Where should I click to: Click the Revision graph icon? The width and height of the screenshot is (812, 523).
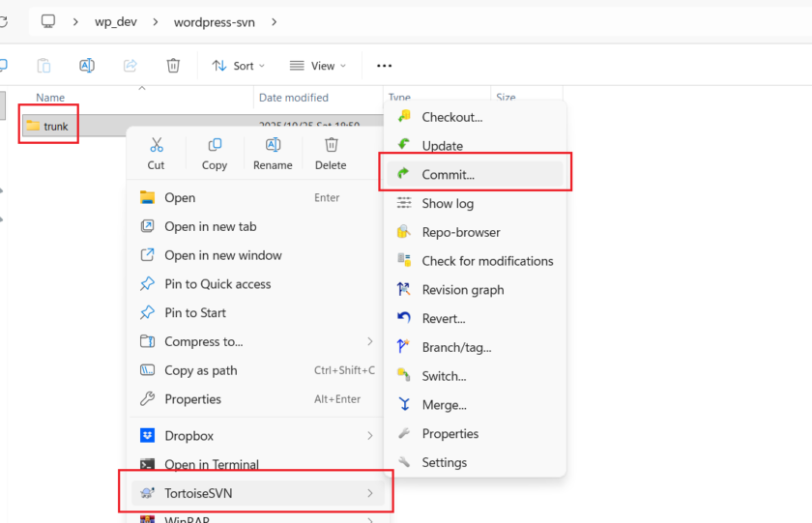(404, 289)
